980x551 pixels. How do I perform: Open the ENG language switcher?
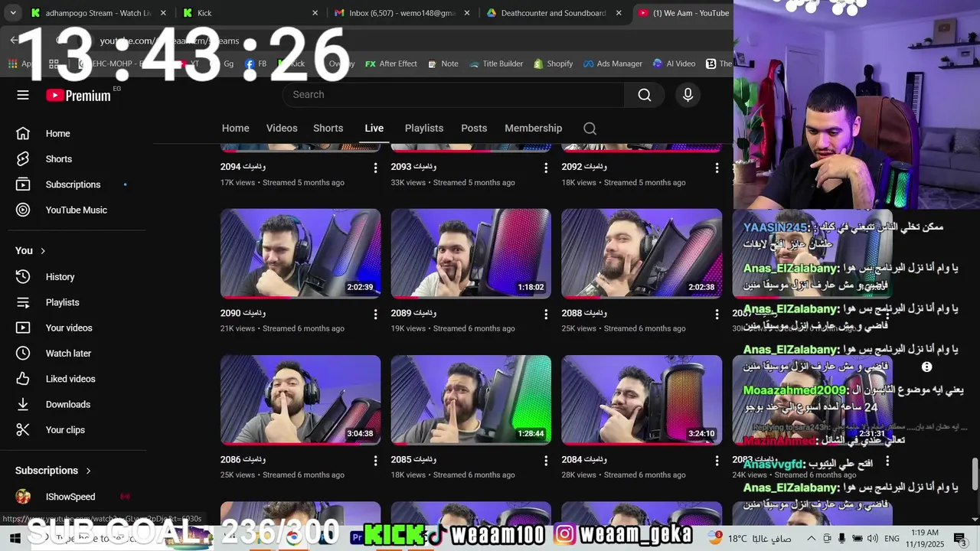[892, 539]
